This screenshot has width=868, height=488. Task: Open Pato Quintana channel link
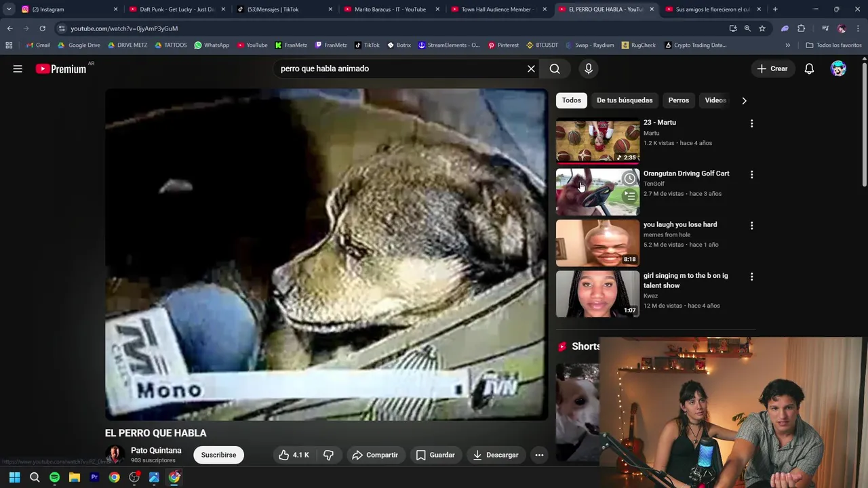[156, 451]
